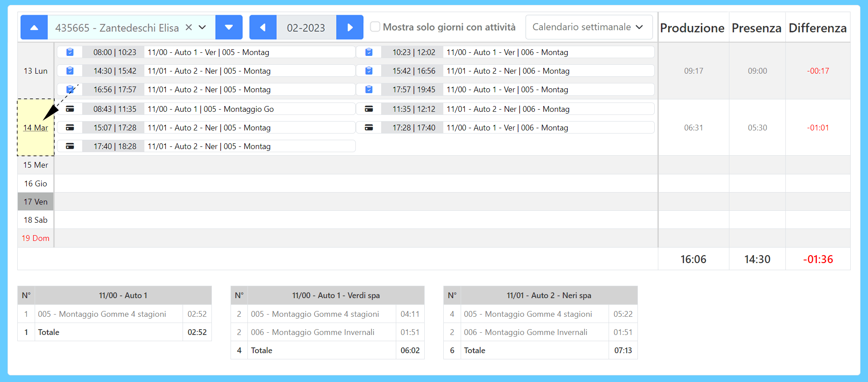Click the 17:57 | 19:45 time slot
Screen dimensions: 868x382
coord(414,90)
